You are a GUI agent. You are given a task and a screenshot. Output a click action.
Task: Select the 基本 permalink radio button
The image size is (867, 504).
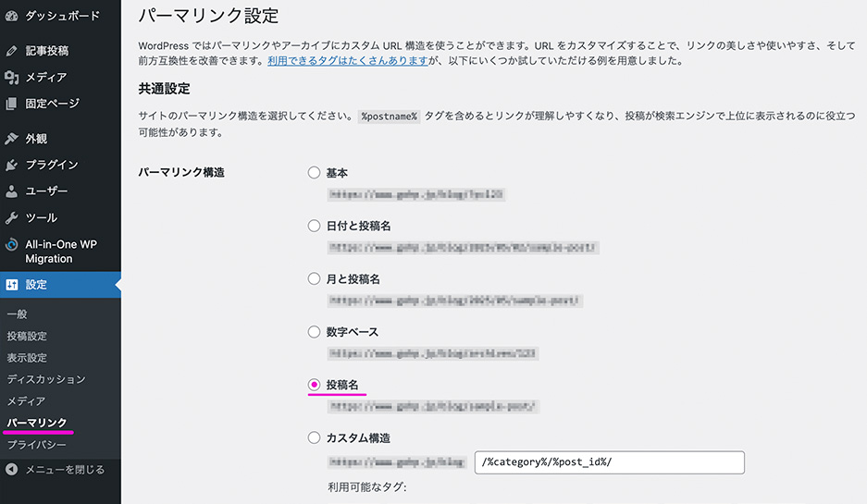[315, 173]
